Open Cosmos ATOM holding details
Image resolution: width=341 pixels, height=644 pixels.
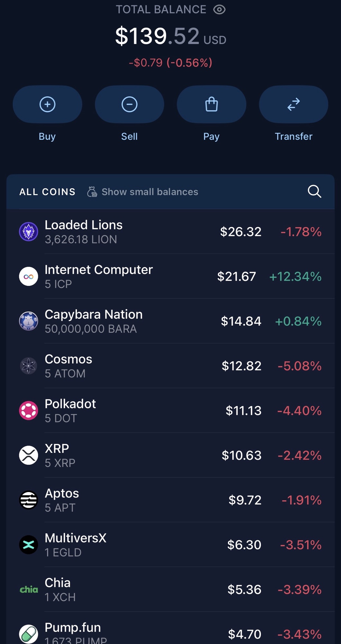tap(170, 366)
